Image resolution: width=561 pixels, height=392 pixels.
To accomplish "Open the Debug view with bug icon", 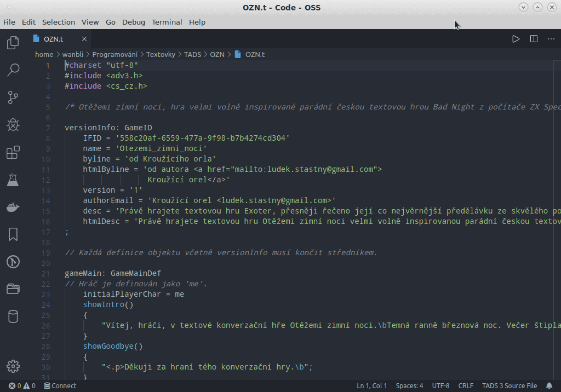I will pos(13,125).
